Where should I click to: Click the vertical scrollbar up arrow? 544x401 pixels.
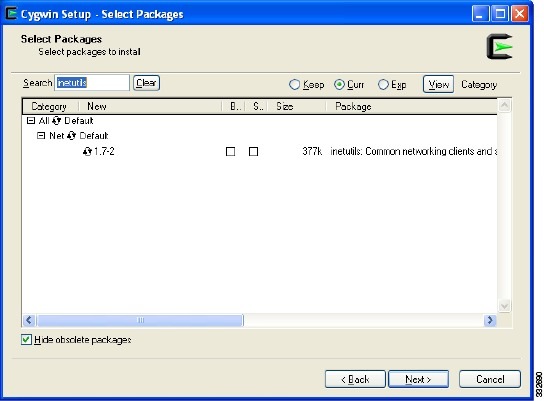[x=504, y=105]
